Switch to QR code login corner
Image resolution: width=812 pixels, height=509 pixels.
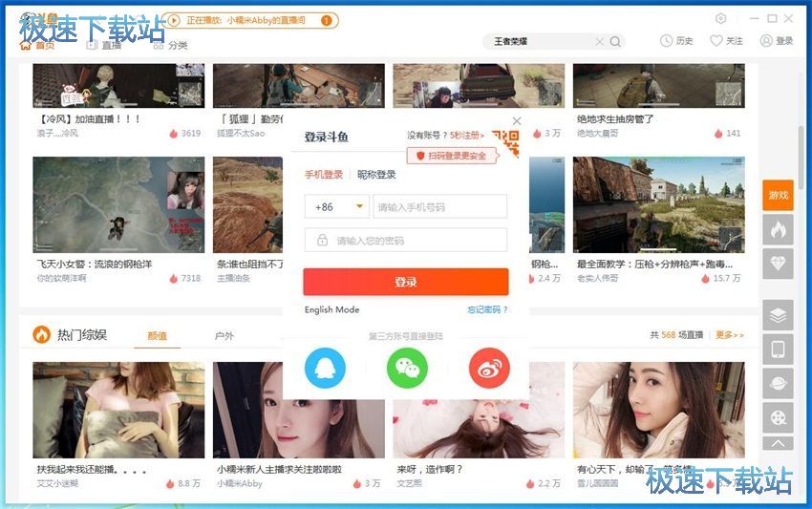506,142
